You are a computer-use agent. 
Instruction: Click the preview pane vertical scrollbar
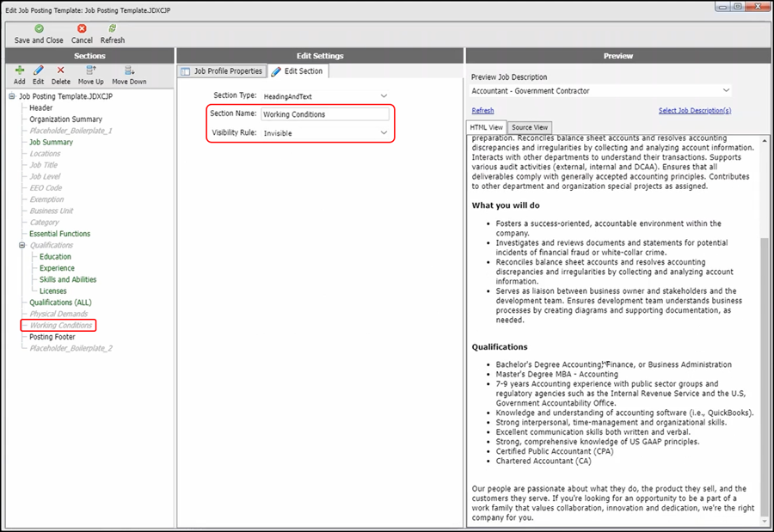(x=765, y=344)
